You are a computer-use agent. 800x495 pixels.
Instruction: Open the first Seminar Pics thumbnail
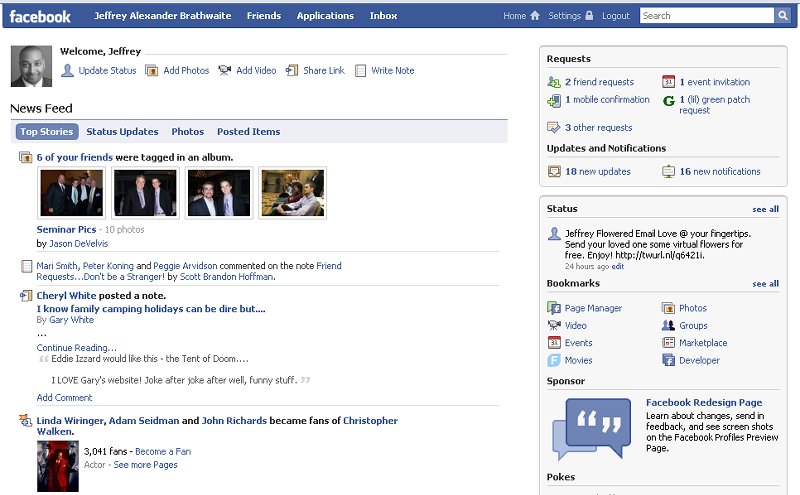point(71,193)
